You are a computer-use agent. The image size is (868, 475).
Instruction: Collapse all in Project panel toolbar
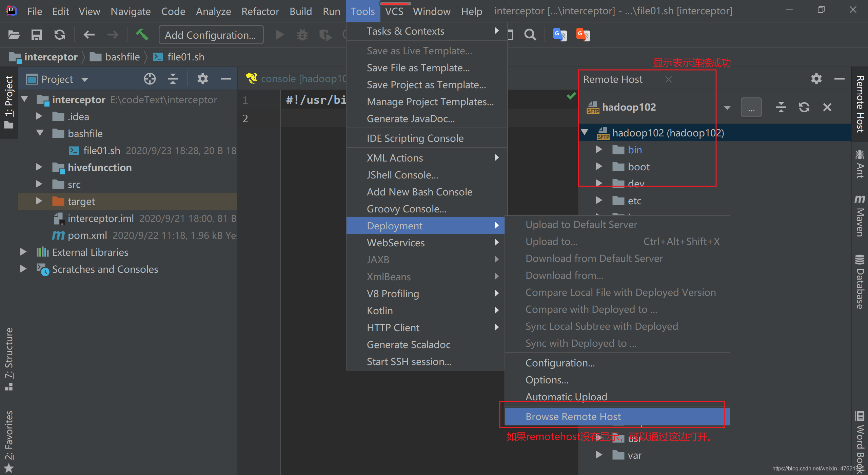pyautogui.click(x=173, y=79)
